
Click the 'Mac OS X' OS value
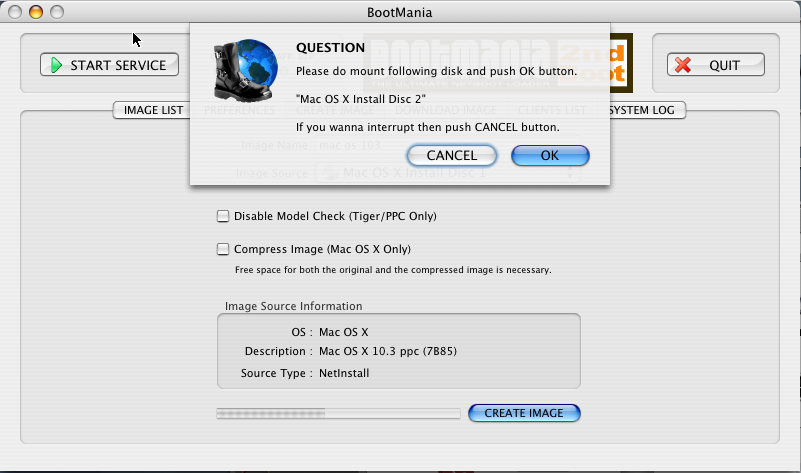coord(343,333)
